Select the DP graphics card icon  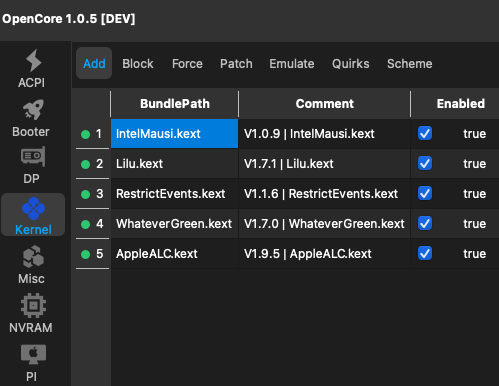point(32,165)
